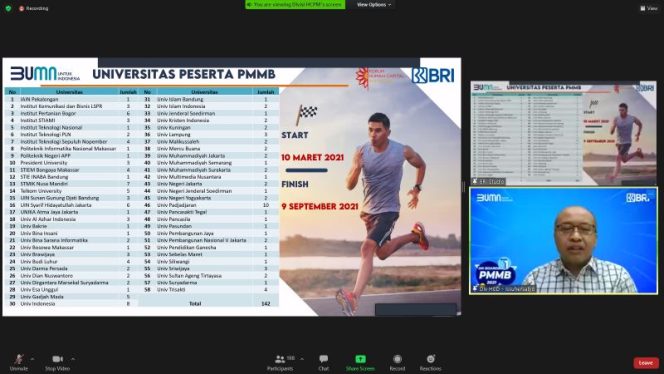Open the Participants panel icon
The height and width of the screenshot is (374, 664).
point(280,359)
